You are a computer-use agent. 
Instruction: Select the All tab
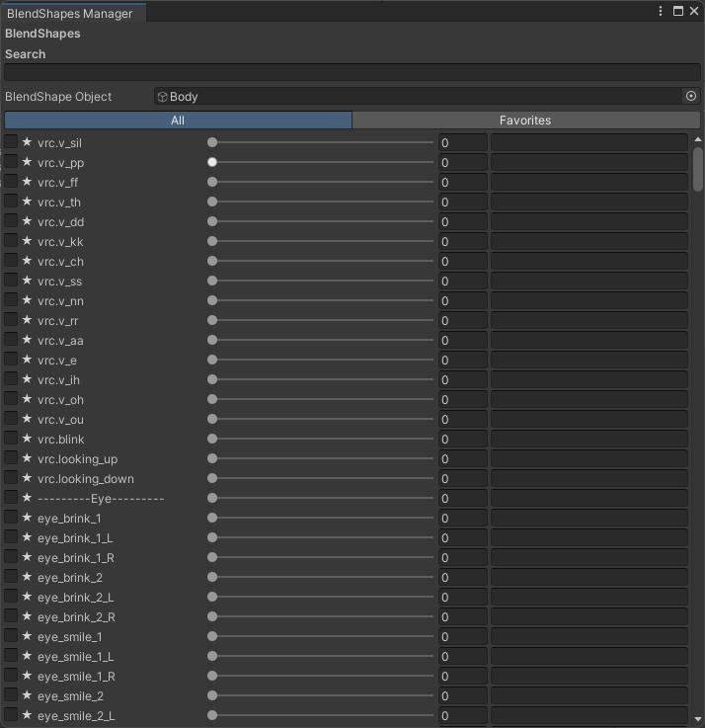pos(178,121)
